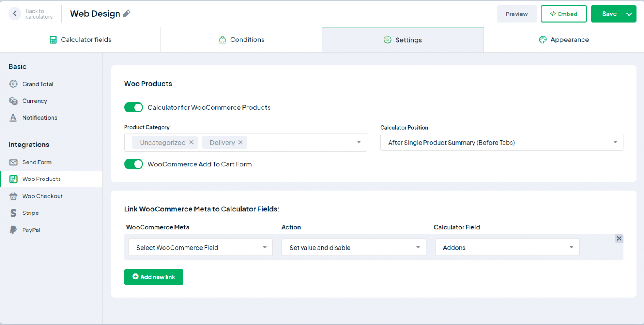Remove the Uncategorized category tag

click(x=191, y=142)
